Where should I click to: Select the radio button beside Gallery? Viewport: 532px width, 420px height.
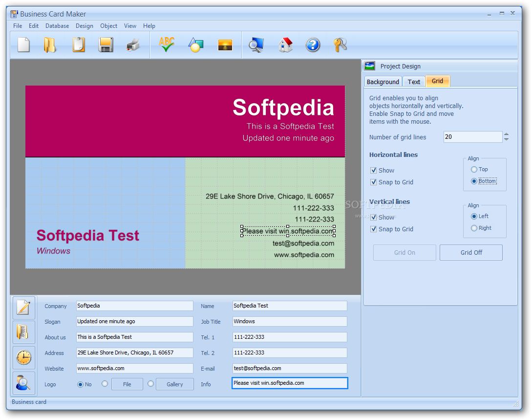click(151, 383)
